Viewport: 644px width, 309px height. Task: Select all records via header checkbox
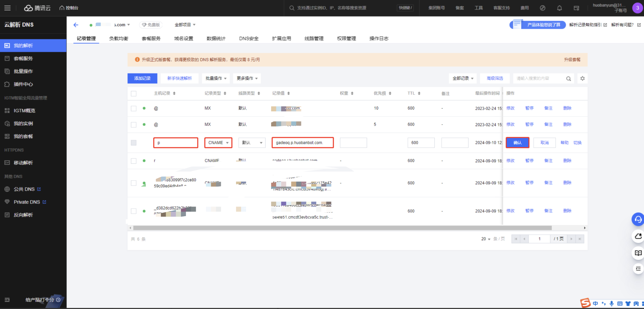click(134, 94)
